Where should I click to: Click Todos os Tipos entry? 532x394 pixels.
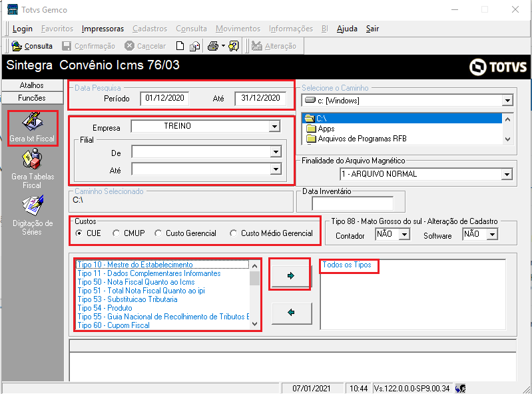coord(347,265)
